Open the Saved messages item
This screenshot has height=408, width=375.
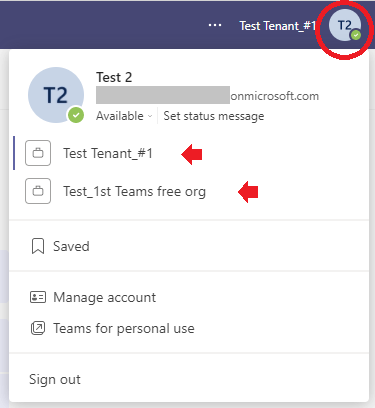pyautogui.click(x=71, y=246)
